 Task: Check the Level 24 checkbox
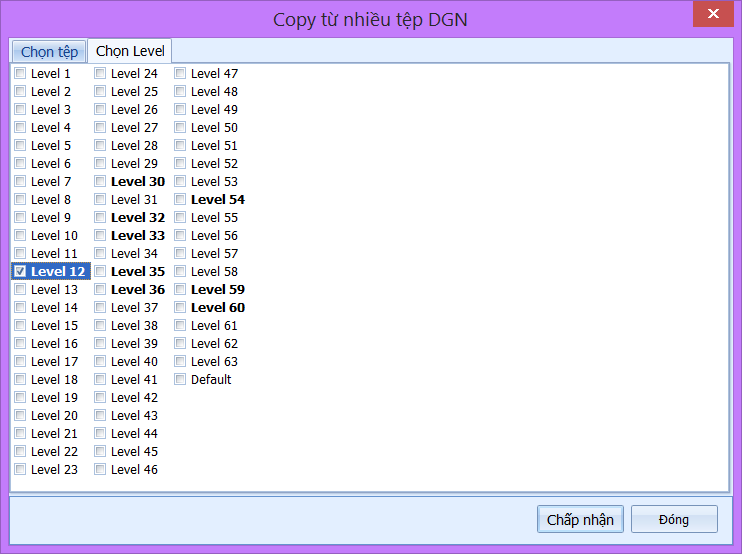(x=100, y=73)
